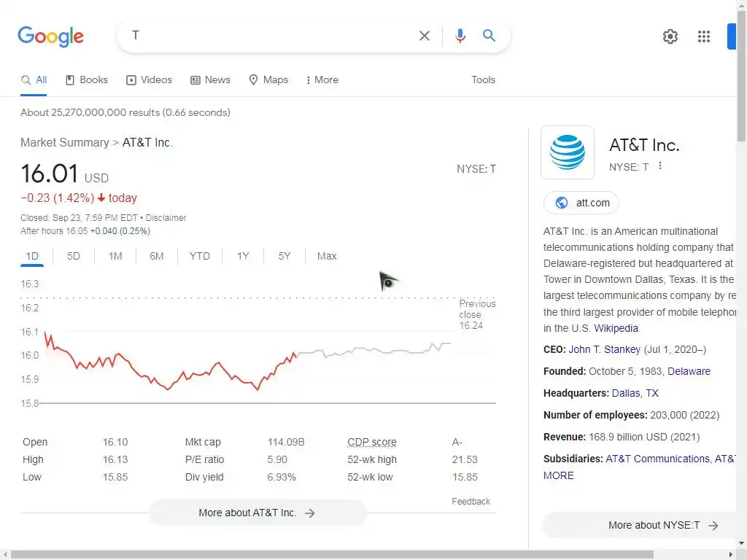Click the AT&T globe logo thumbnail
Image resolution: width=747 pixels, height=560 pixels.
[568, 152]
